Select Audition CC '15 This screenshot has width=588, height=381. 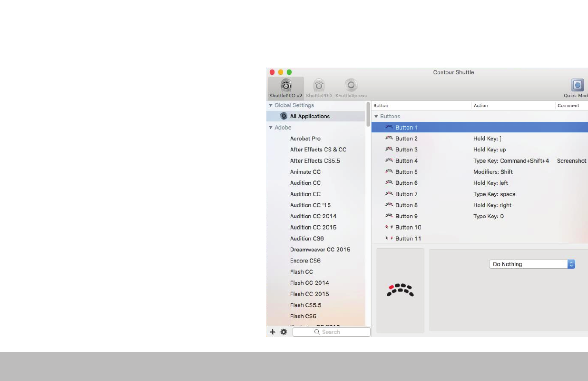(x=310, y=205)
